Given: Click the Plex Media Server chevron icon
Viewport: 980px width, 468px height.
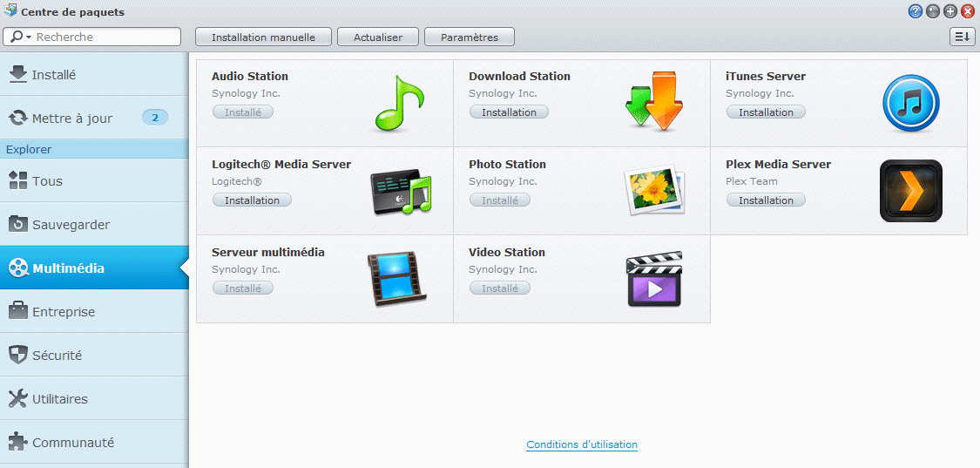Looking at the screenshot, I should pos(910,191).
